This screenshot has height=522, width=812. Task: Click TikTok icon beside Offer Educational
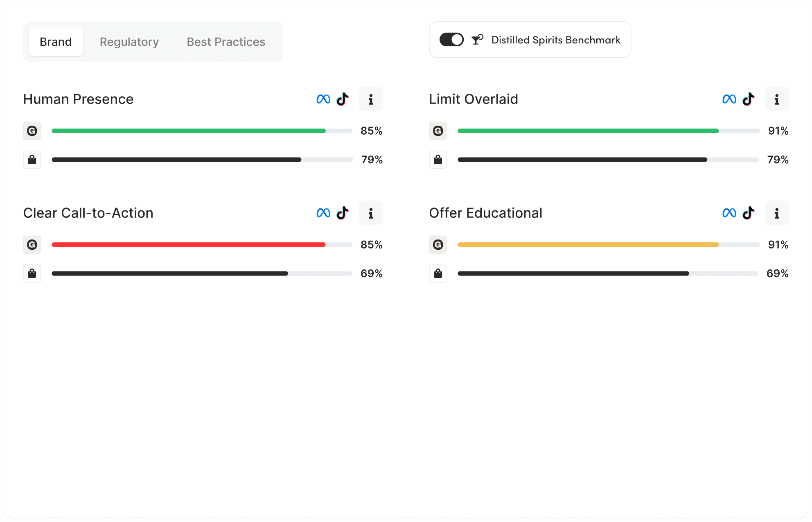coord(749,213)
